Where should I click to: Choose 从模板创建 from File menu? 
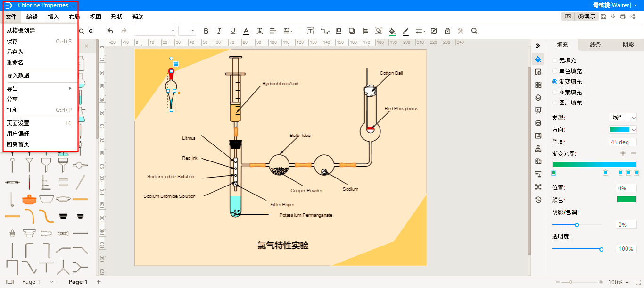coord(39,31)
